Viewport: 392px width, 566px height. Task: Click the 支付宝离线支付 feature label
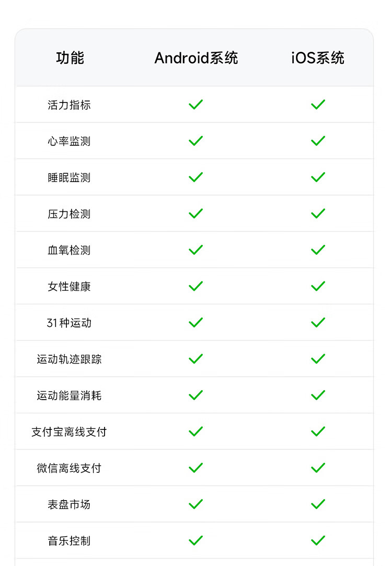coord(69,432)
